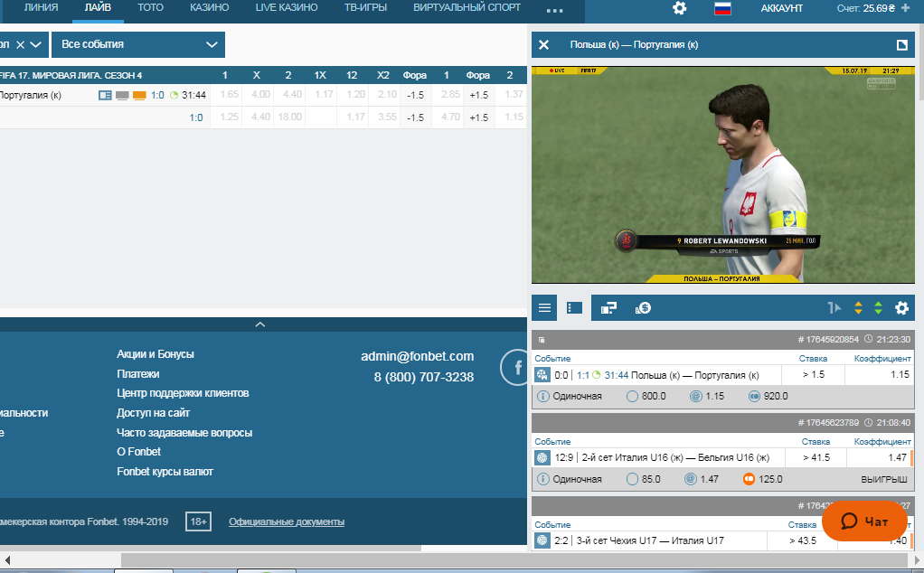Click the stake circle icon next to 800.0
The height and width of the screenshot is (573, 924).
(632, 397)
